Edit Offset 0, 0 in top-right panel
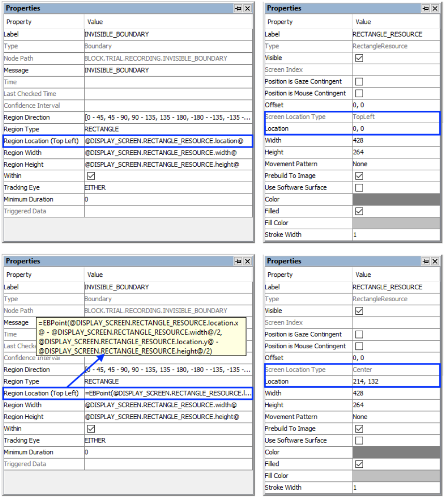This screenshot has width=448, height=501. pyautogui.click(x=396, y=105)
